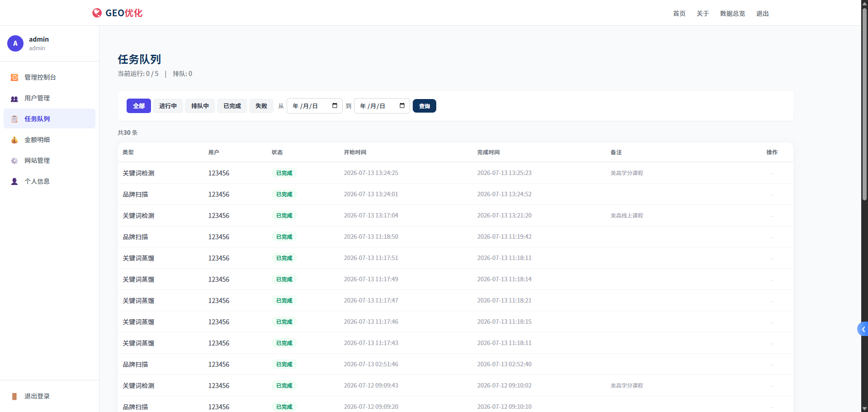Click the 退出登录 door icon
This screenshot has width=868, height=412.
coord(14,396)
